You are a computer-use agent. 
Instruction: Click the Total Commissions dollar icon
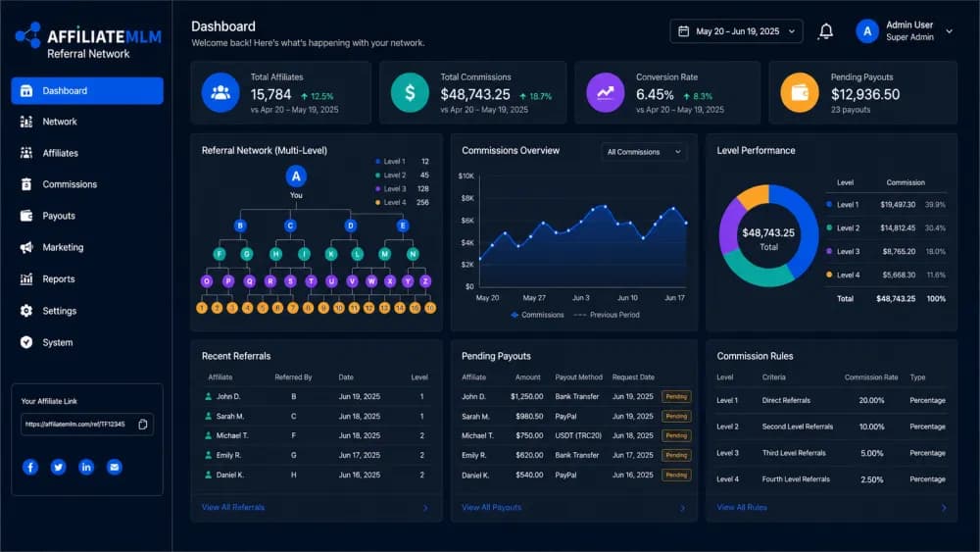[410, 92]
